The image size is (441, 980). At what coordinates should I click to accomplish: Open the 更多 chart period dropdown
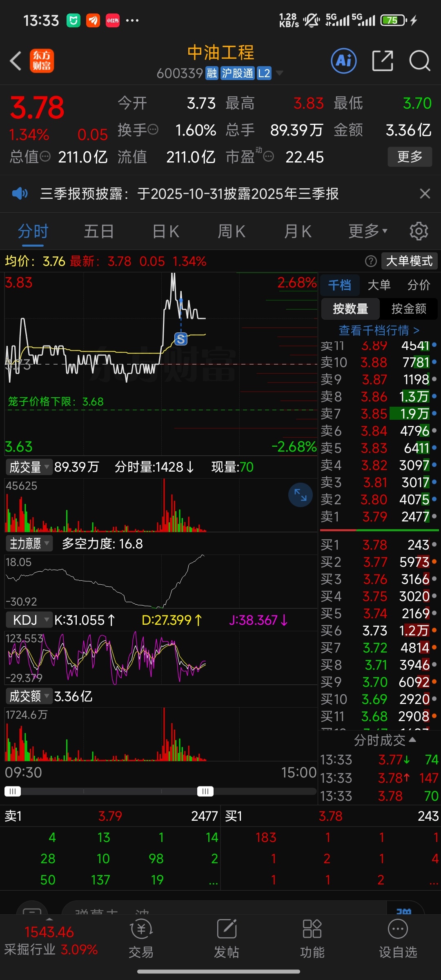(x=367, y=231)
